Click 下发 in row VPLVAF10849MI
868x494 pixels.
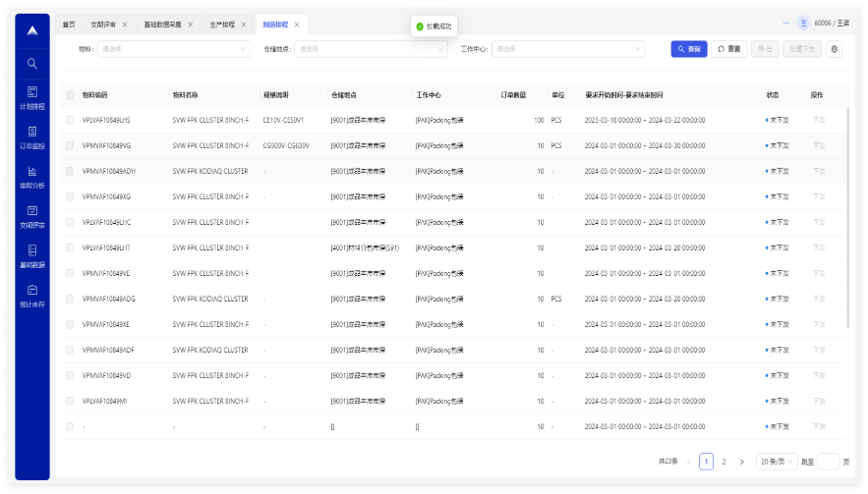[x=819, y=401]
